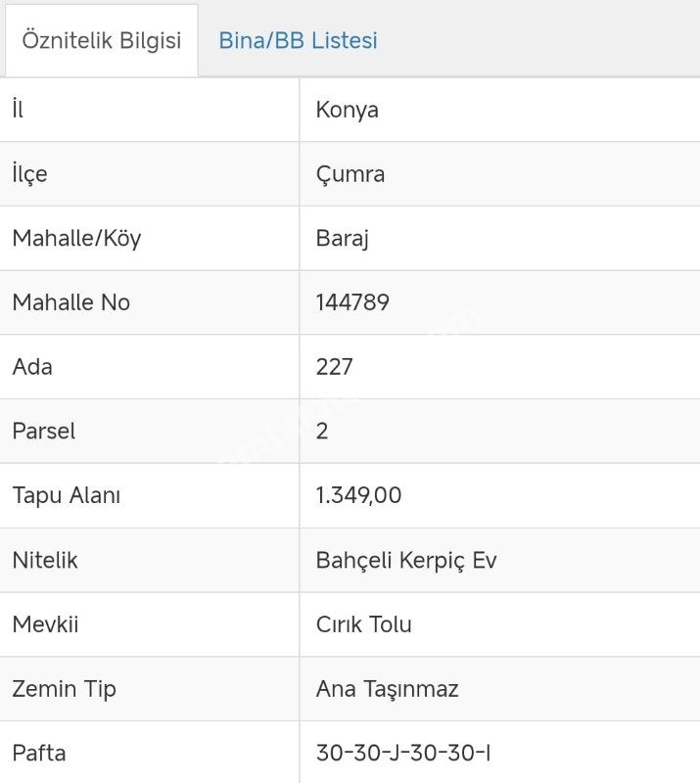Click the Pafta row label

pyautogui.click(x=39, y=753)
